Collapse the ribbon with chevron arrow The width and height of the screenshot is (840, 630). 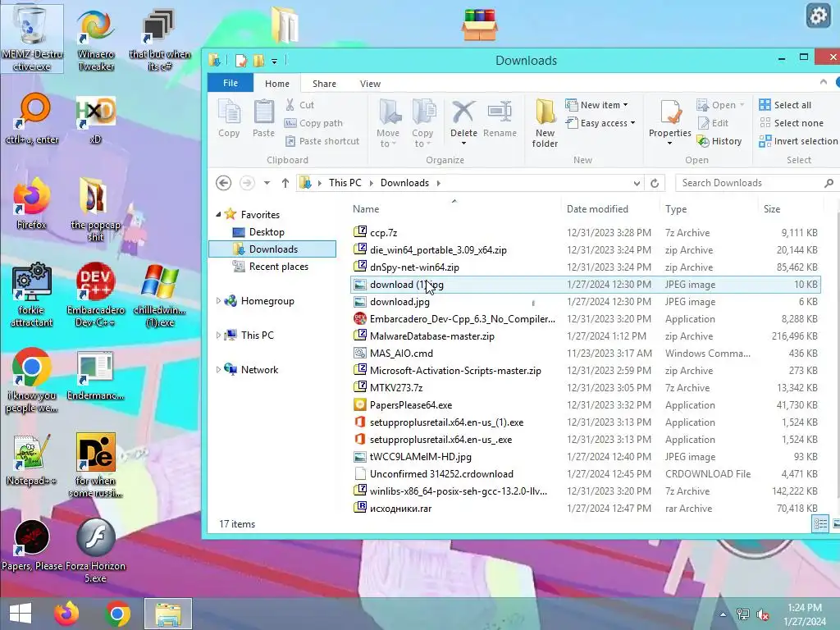tap(824, 82)
